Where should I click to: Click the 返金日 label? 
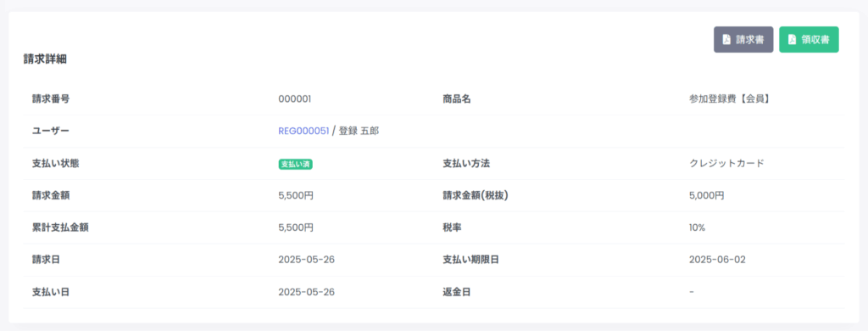(457, 292)
